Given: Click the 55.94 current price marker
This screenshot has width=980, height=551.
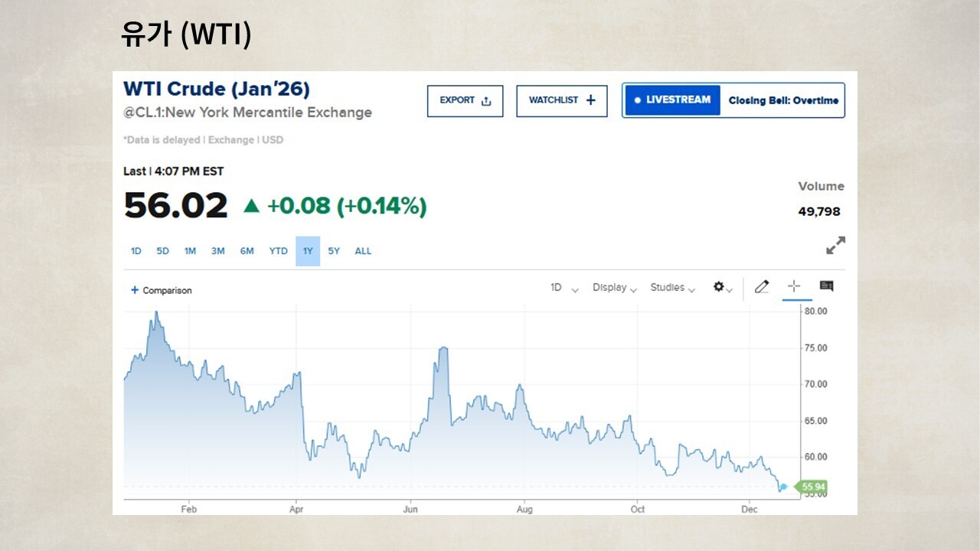Looking at the screenshot, I should [810, 487].
